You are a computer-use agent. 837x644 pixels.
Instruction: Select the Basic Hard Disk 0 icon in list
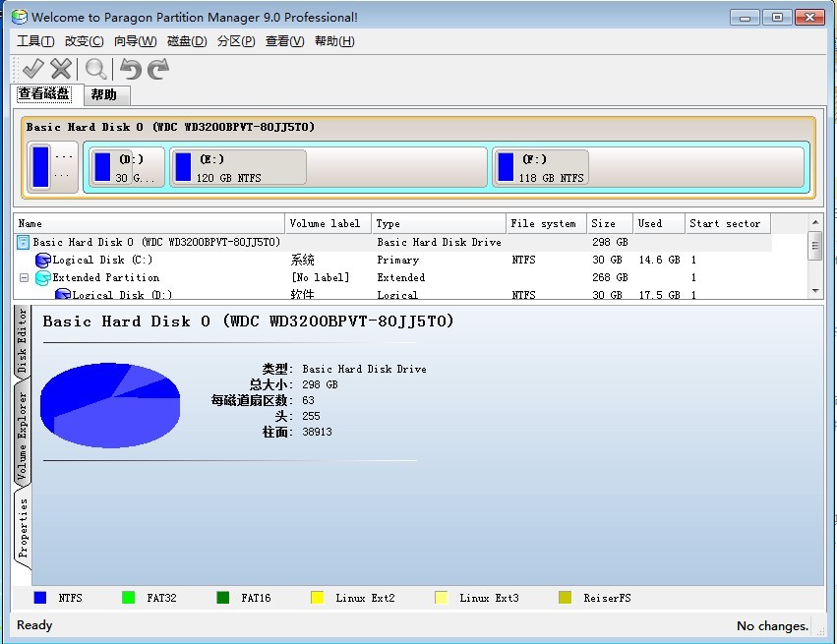24,242
